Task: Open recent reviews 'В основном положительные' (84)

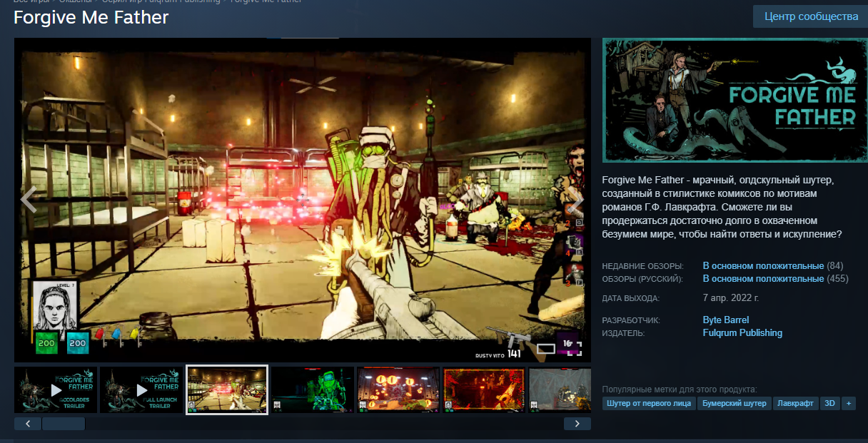Action: pos(763,265)
